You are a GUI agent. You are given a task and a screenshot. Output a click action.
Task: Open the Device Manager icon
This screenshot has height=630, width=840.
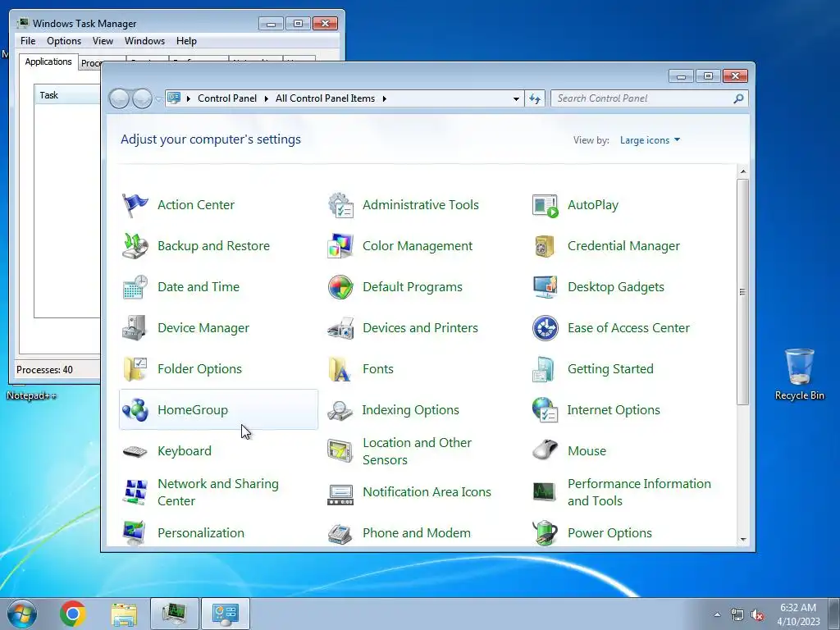(135, 328)
